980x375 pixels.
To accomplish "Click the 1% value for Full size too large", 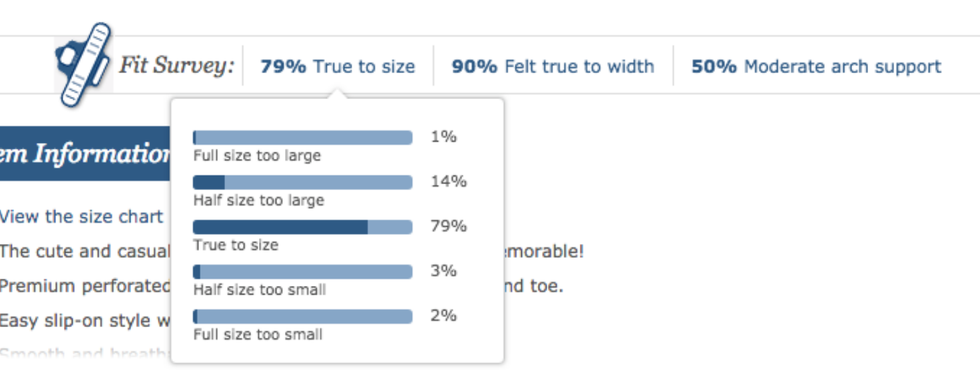I will [x=443, y=137].
